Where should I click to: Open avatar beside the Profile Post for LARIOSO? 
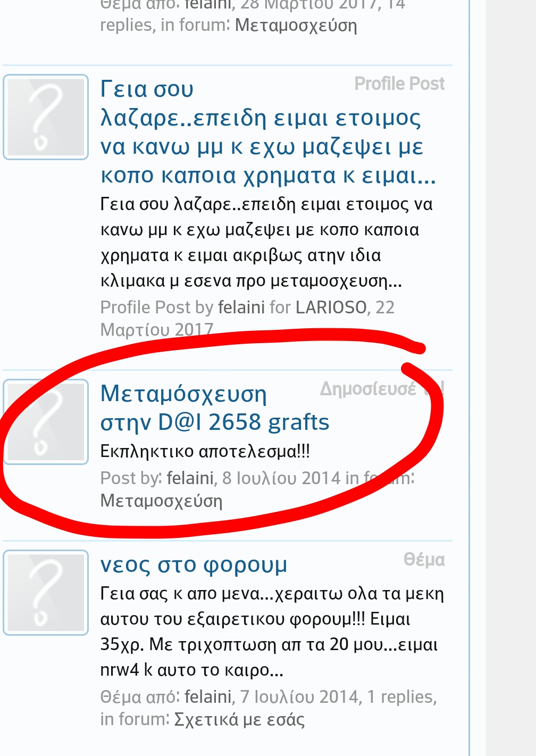tap(46, 117)
